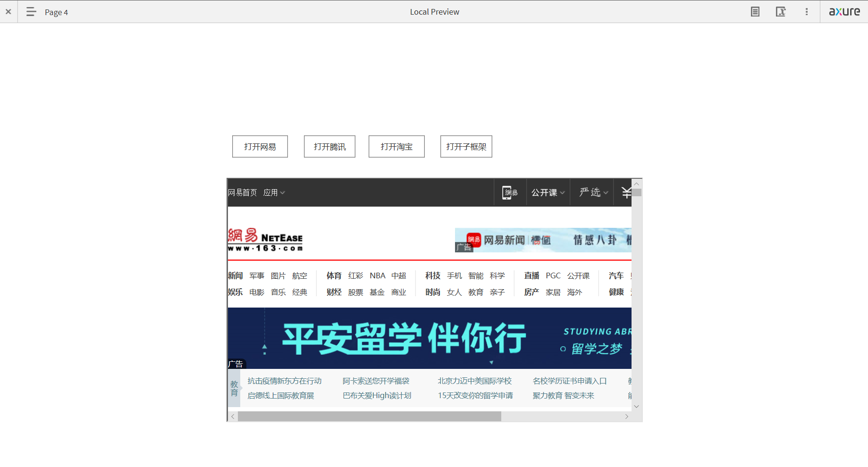Open the page notes icon
This screenshot has width=868, height=467.
click(x=755, y=12)
